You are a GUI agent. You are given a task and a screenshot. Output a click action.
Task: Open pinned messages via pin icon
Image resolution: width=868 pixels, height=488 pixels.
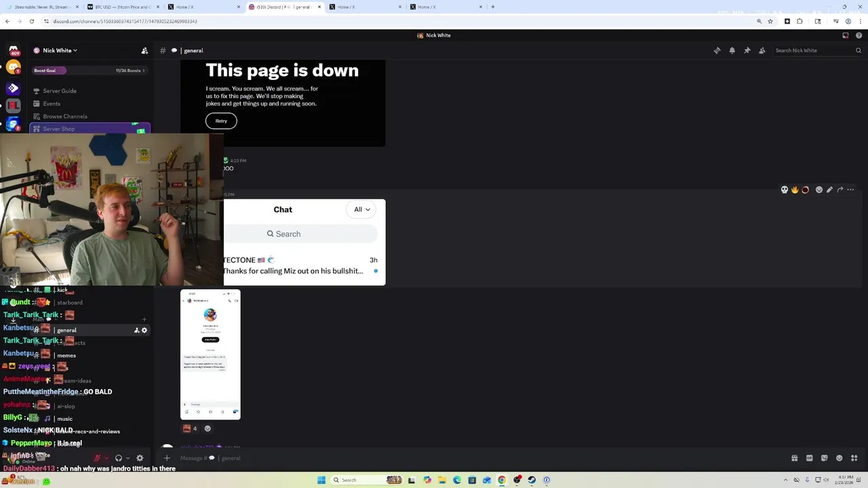point(747,50)
